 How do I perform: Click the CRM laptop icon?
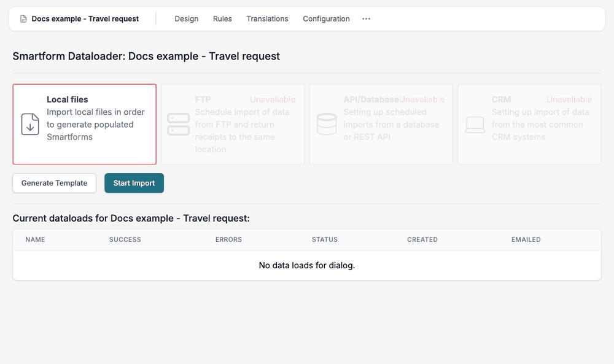475,125
